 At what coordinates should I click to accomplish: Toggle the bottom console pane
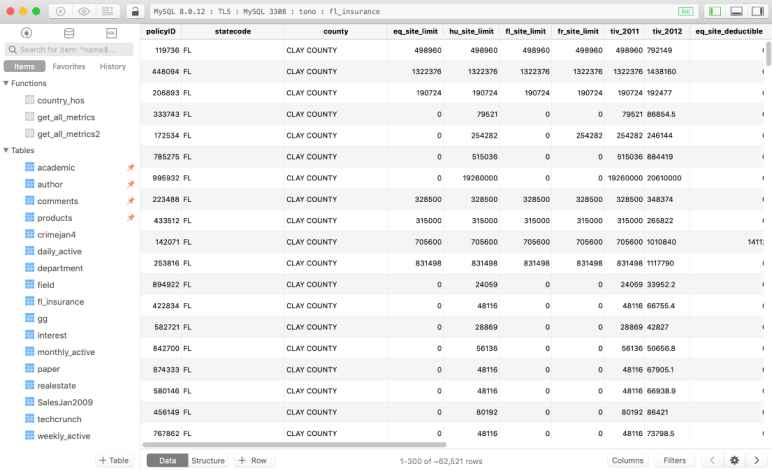tap(736, 11)
